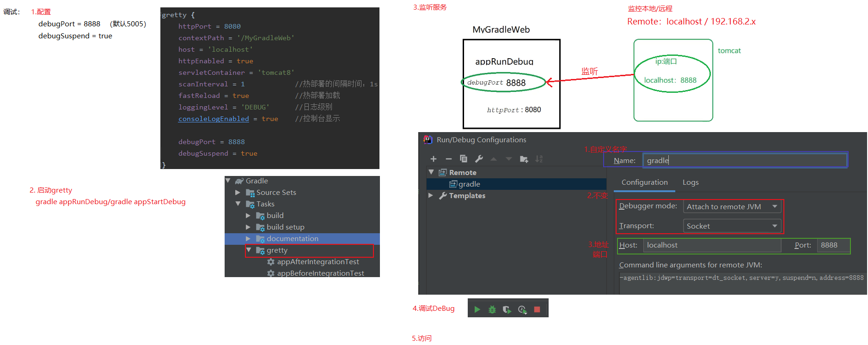Click the Run with Profiler clock icon
This screenshot has width=868, height=345.
pos(522,309)
